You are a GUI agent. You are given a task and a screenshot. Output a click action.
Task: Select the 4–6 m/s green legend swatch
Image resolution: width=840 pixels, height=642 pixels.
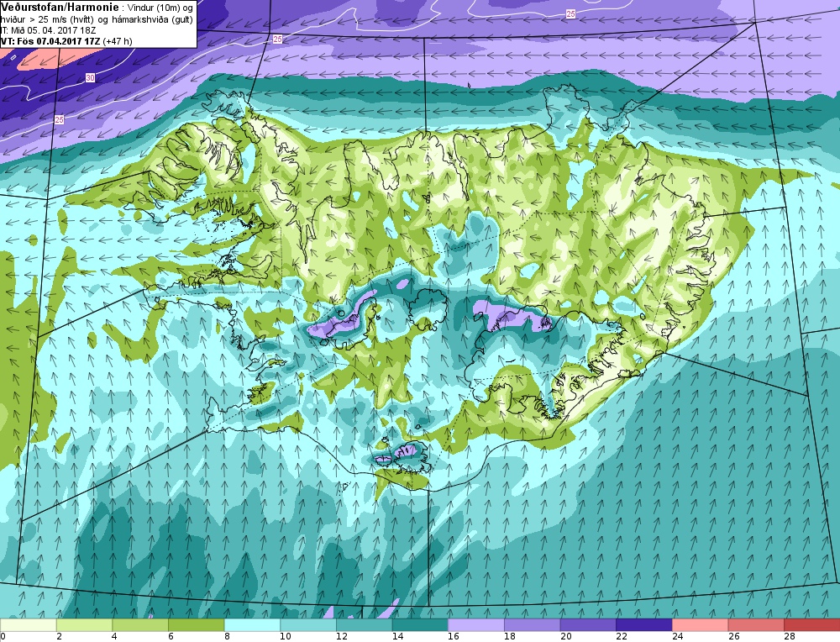coord(140,625)
